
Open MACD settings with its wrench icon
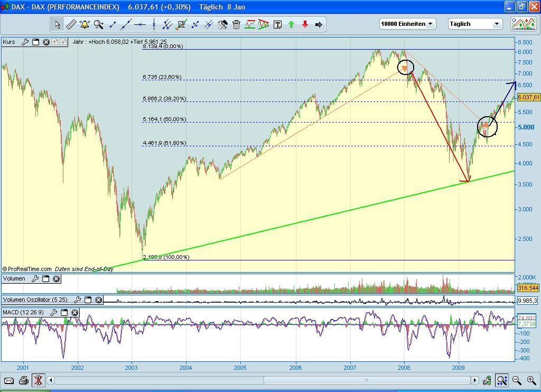point(53,312)
